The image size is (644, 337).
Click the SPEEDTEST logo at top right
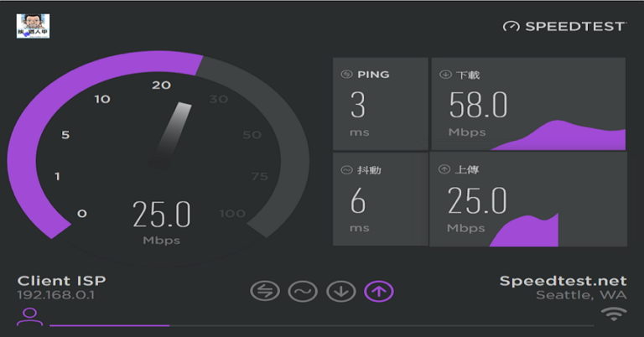(x=563, y=26)
